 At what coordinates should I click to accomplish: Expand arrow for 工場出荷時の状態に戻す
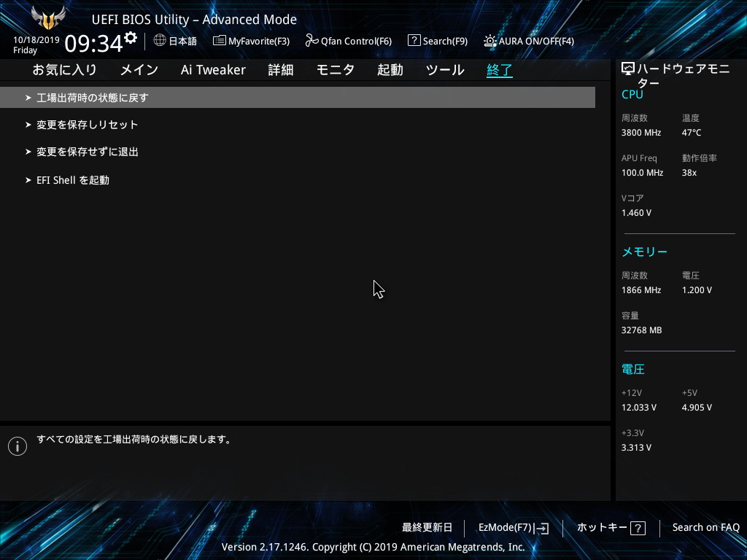[28, 98]
